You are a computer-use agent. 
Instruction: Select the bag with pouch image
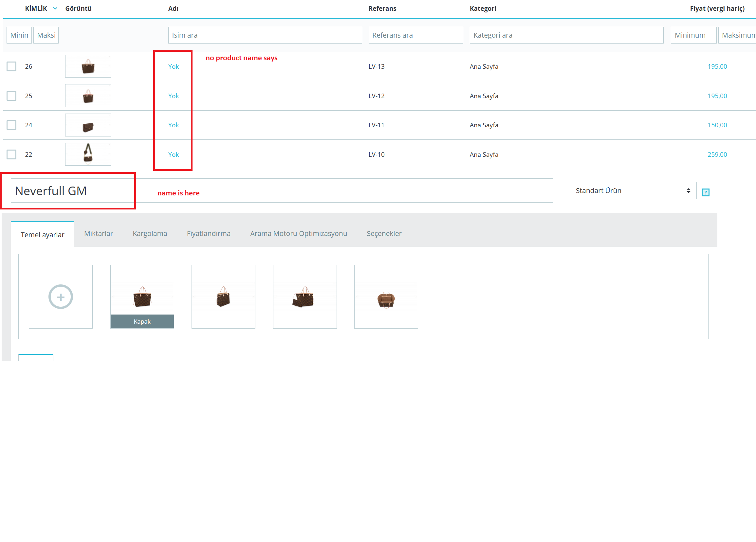pos(305,297)
